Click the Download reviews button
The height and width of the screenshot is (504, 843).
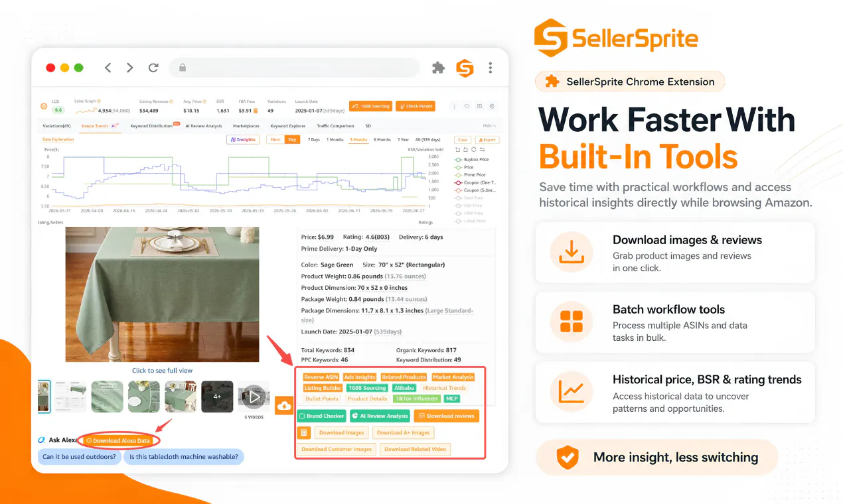(x=446, y=416)
